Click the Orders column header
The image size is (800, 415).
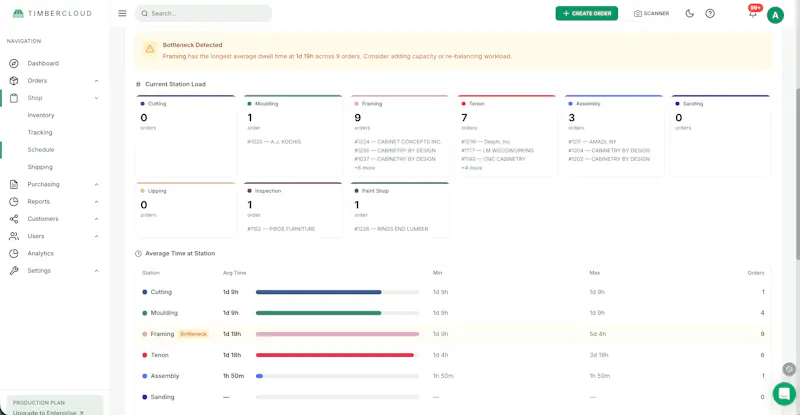(756, 273)
